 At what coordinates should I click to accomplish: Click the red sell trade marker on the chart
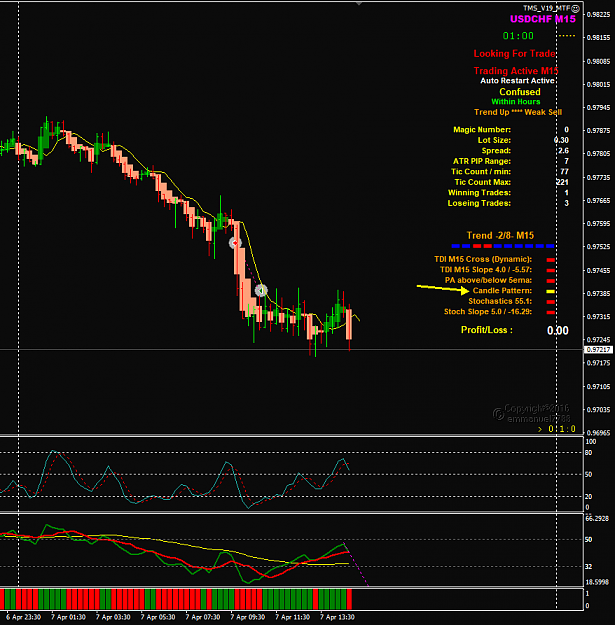(x=235, y=243)
